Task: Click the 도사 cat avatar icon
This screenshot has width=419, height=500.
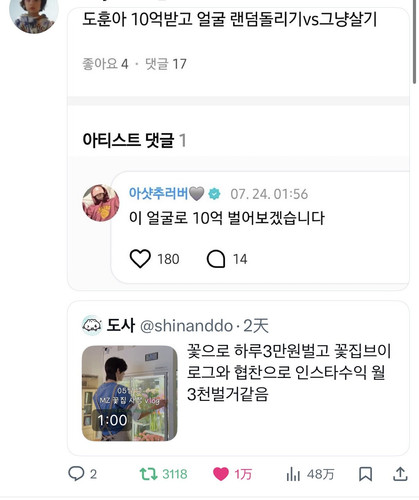Action: pos(92,325)
